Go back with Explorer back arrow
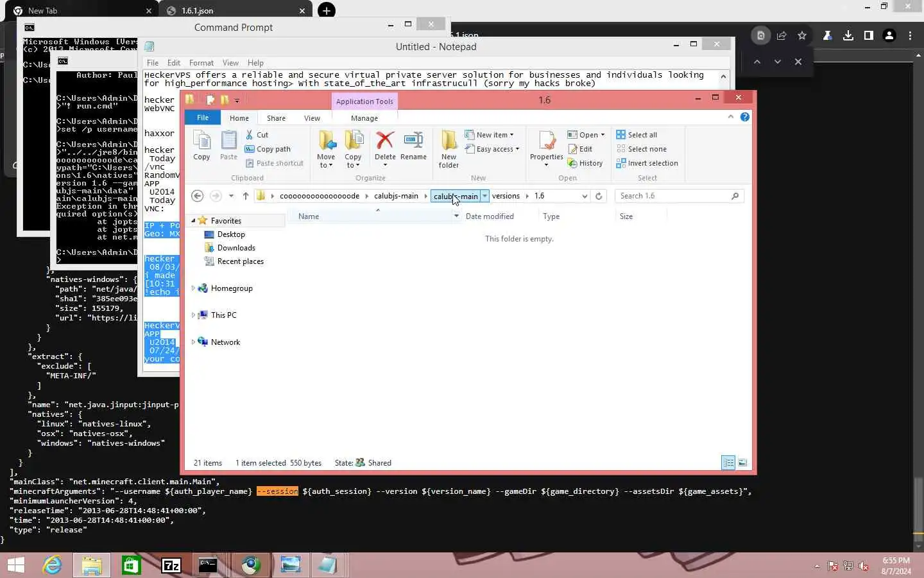Image resolution: width=924 pixels, height=578 pixels. click(x=198, y=196)
